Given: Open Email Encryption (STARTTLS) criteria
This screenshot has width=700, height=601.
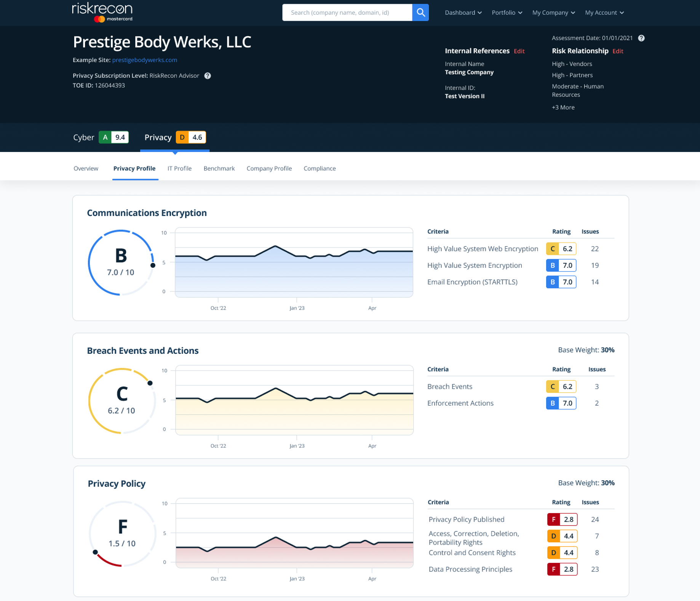Looking at the screenshot, I should [x=472, y=282].
